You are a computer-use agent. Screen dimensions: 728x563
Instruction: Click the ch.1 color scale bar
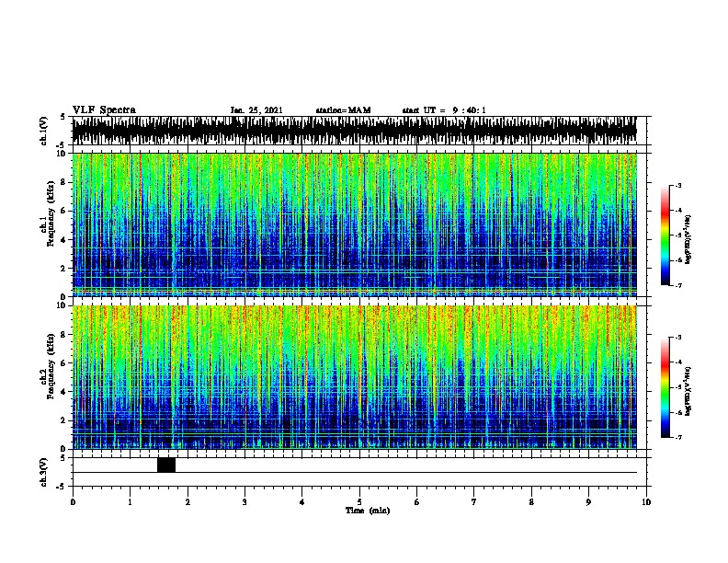[x=665, y=236]
